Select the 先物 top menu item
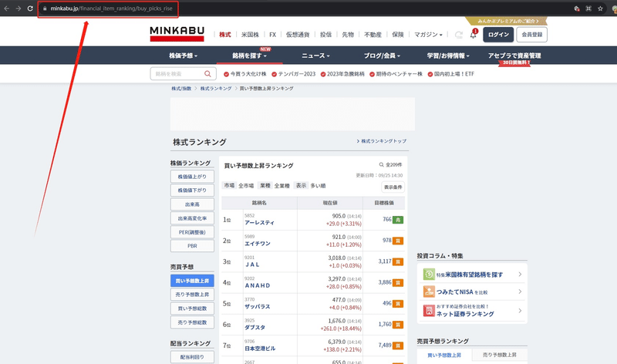This screenshot has height=364, width=617. click(x=348, y=35)
